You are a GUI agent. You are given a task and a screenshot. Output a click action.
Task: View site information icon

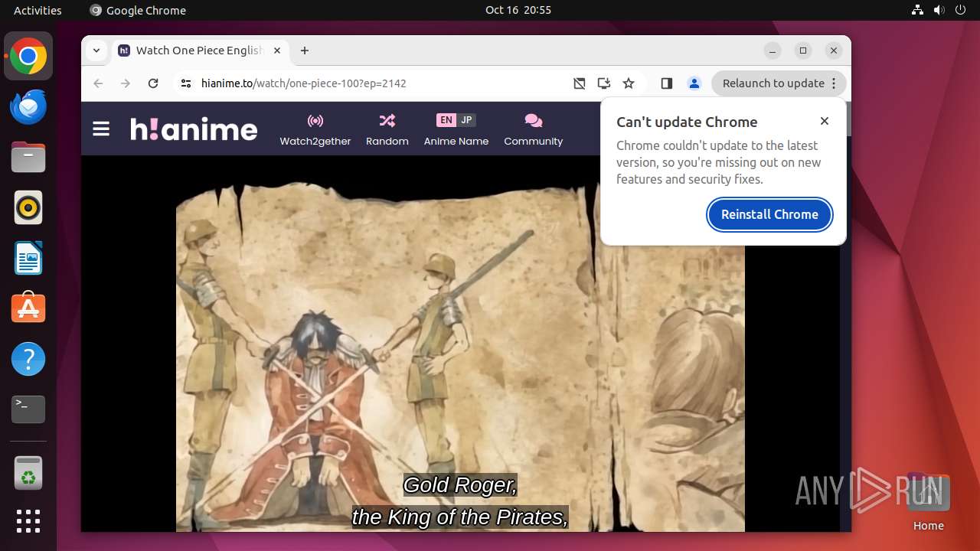pyautogui.click(x=186, y=83)
